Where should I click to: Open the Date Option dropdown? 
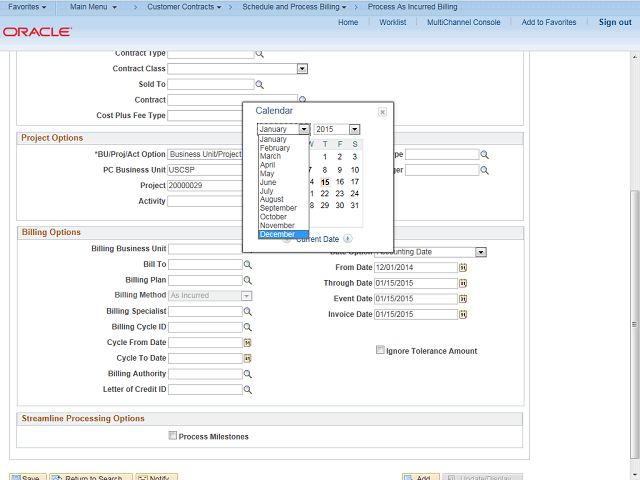(x=480, y=252)
